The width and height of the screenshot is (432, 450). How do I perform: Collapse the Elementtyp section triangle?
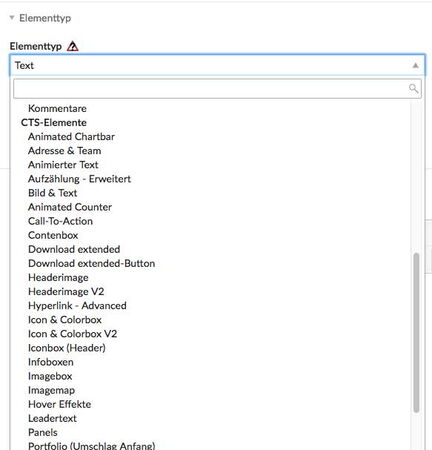[x=12, y=18]
